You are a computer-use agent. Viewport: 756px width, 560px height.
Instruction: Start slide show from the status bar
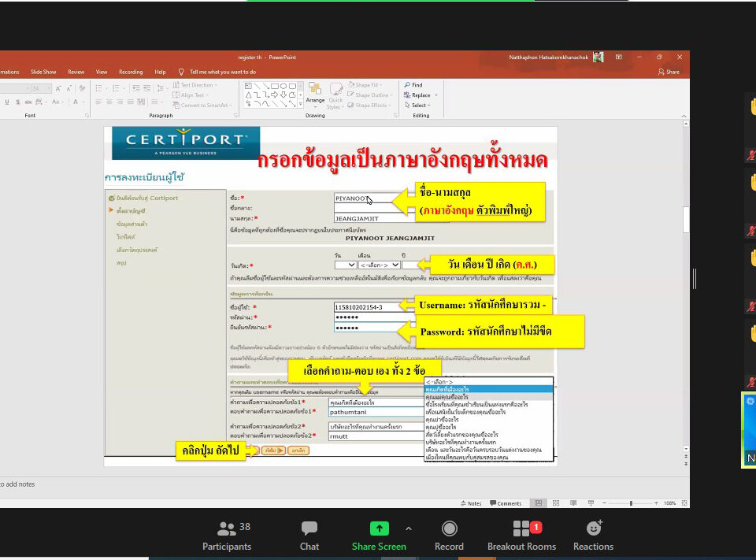(591, 503)
